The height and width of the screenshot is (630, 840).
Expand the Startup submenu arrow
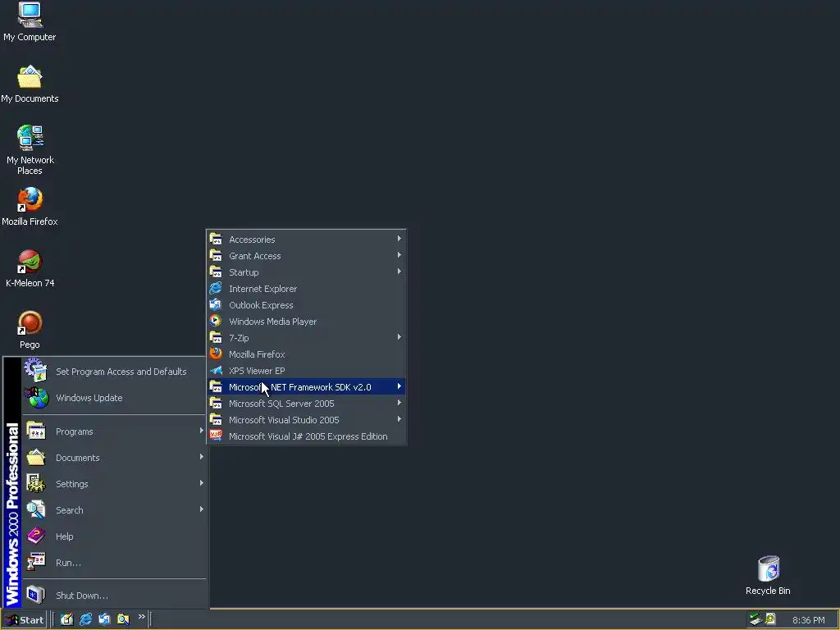[x=399, y=272]
